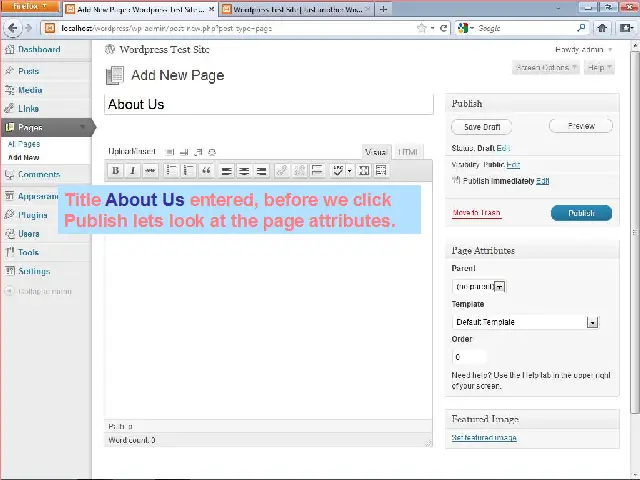The width and height of the screenshot is (640, 480).
Task: Click the insert link icon
Action: pyautogui.click(x=282, y=171)
